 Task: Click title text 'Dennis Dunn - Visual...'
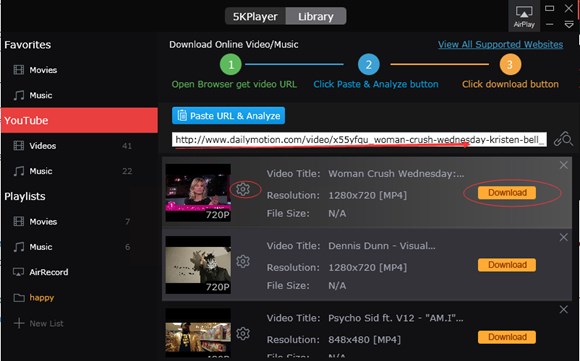382,246
